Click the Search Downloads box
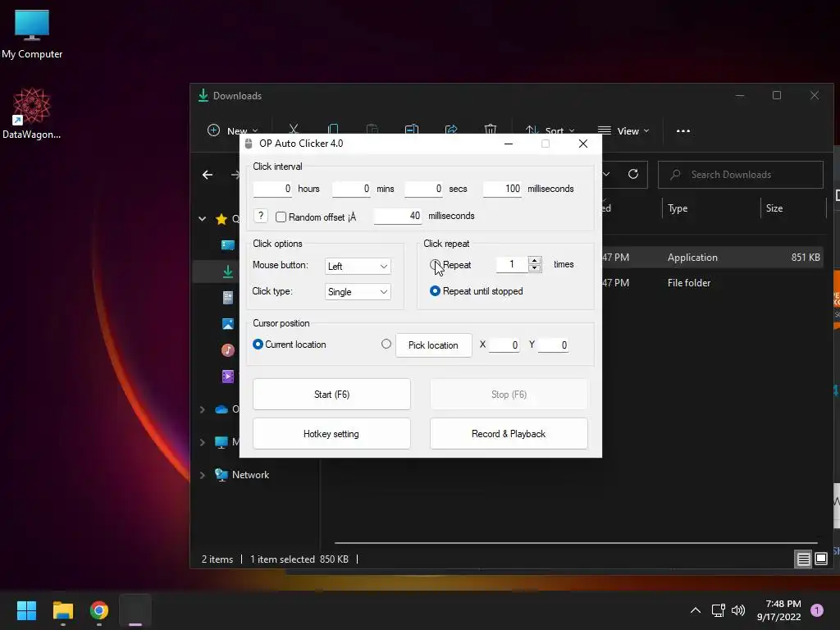The width and height of the screenshot is (840, 630). click(x=741, y=175)
